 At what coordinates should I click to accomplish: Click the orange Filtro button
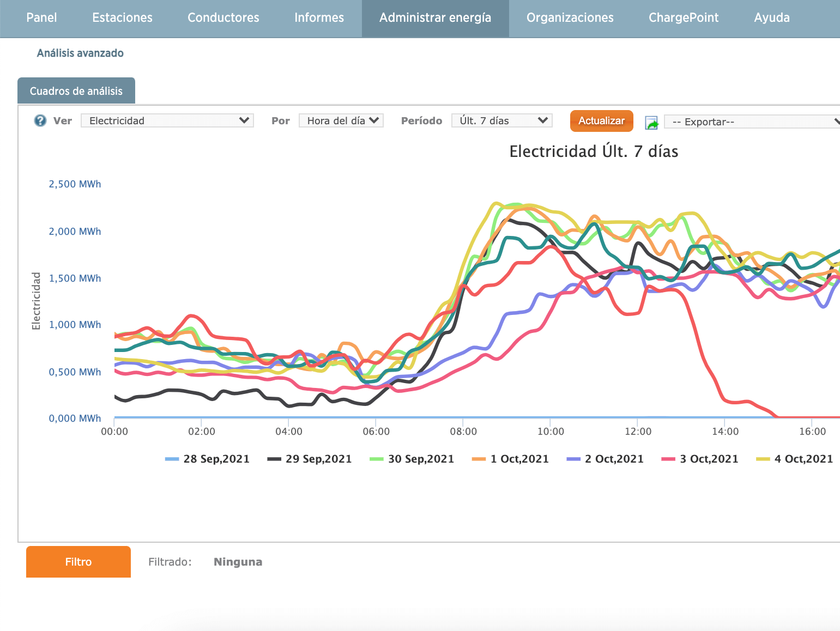78,562
